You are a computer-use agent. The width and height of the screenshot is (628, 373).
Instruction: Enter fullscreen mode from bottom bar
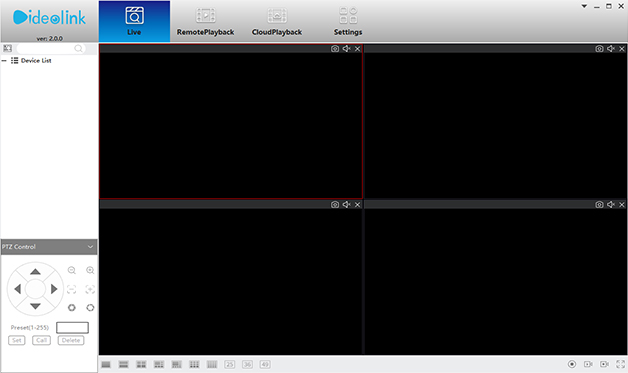coord(620,364)
